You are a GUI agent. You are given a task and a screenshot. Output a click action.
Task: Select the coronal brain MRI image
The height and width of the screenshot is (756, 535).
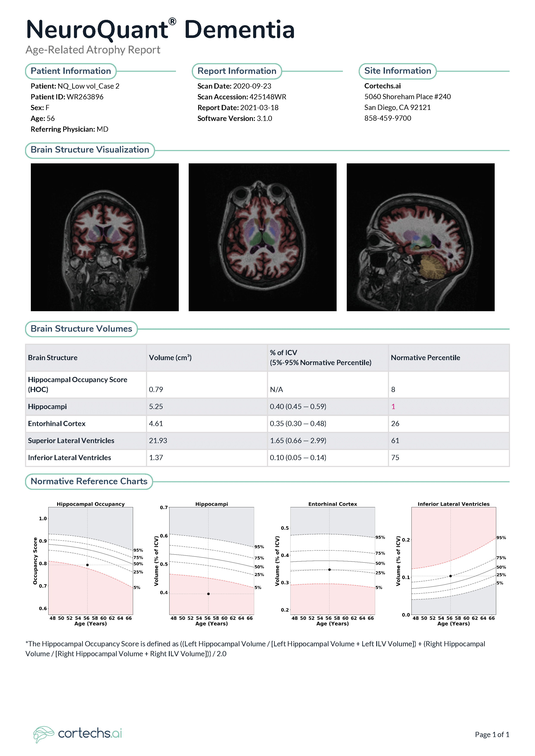coord(105,237)
